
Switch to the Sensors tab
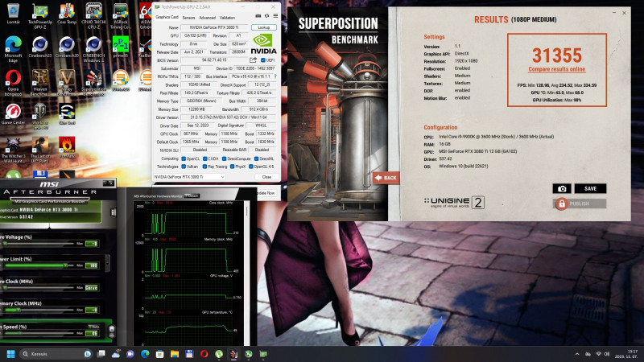[188, 17]
